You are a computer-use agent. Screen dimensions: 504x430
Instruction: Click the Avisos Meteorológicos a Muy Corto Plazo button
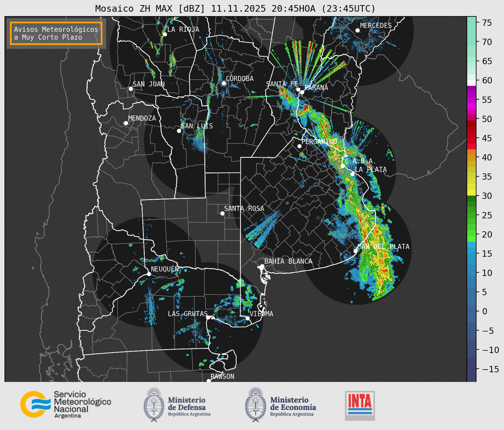tap(56, 33)
